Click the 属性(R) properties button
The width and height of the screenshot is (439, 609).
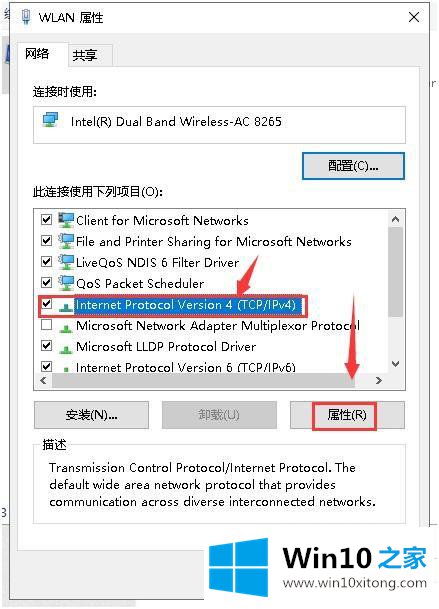coord(347,415)
